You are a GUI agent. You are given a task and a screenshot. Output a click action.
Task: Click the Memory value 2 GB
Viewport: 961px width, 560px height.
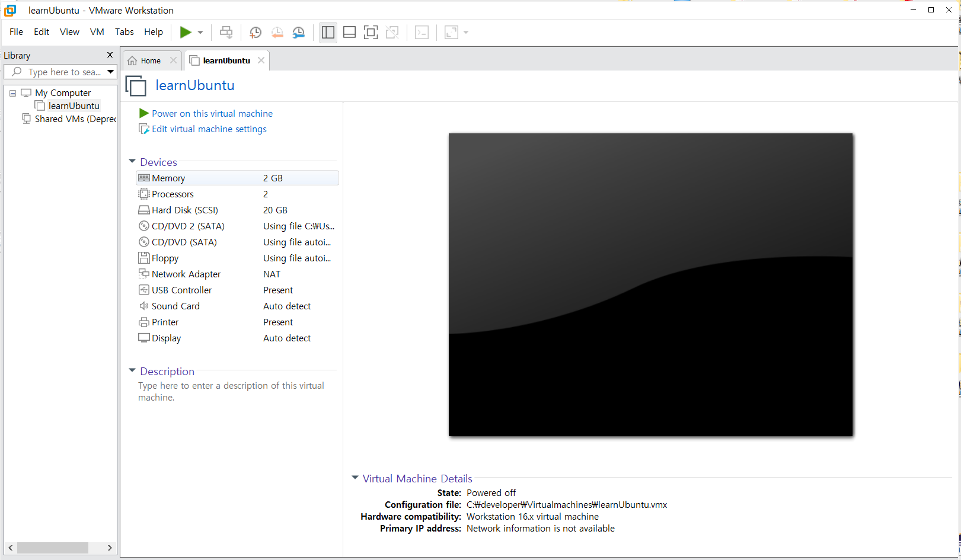(x=273, y=178)
